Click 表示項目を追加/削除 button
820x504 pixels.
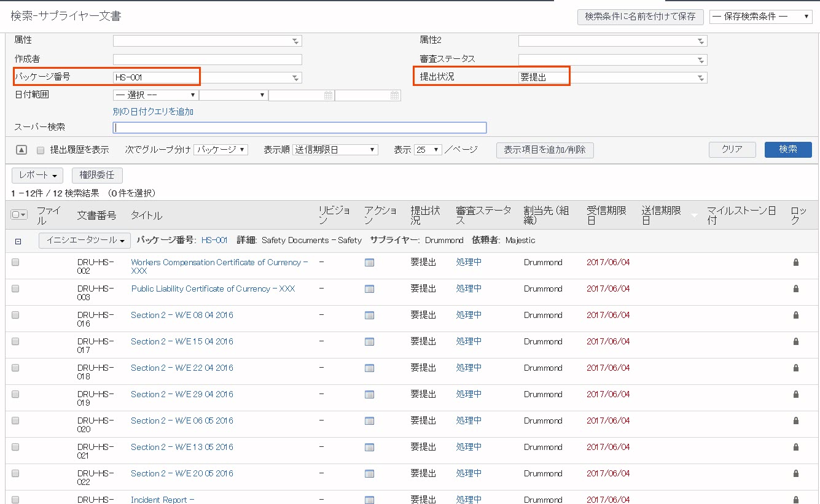(x=545, y=150)
